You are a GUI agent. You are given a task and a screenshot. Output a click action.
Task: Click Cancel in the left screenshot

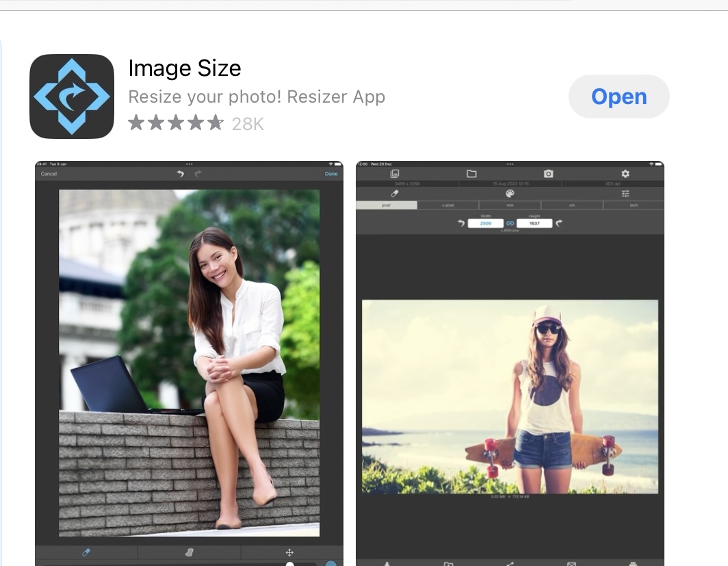pos(49,174)
